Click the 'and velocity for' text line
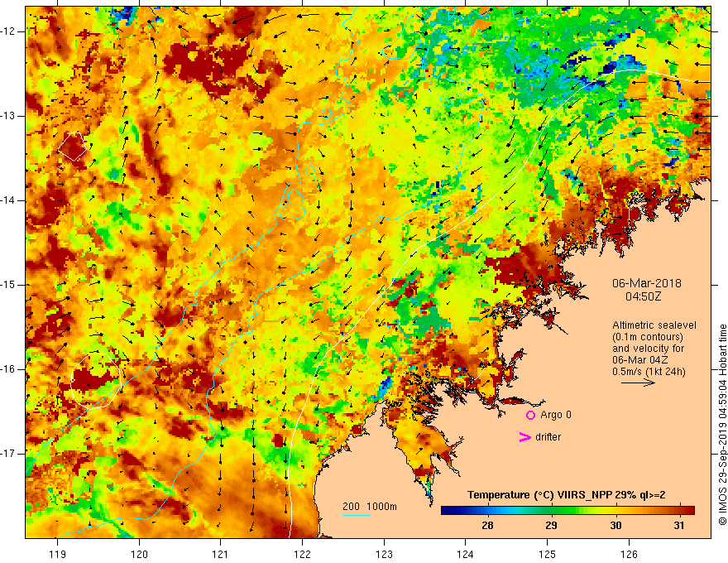728x563 pixels. tap(648, 349)
